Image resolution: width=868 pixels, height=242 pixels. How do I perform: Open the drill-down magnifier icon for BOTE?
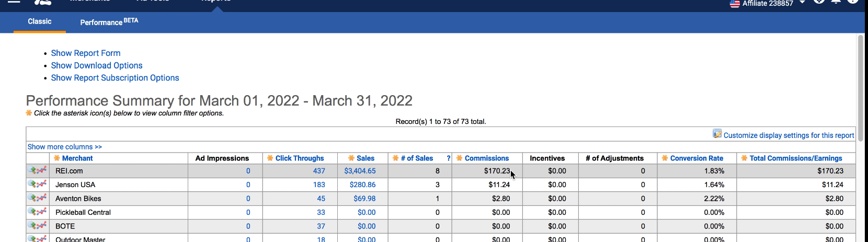32,226
